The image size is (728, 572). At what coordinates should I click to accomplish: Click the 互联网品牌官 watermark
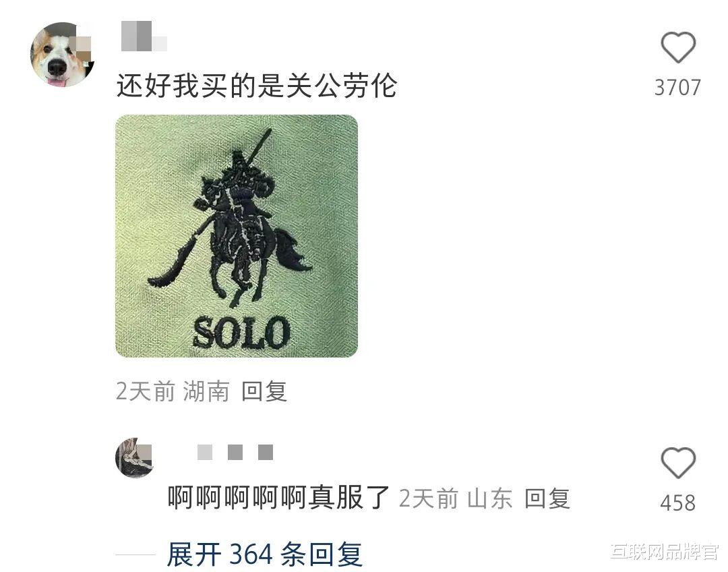(x=665, y=552)
